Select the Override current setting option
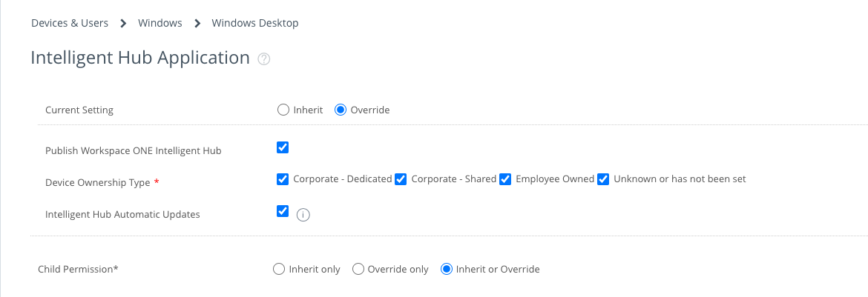The height and width of the screenshot is (297, 868). 341,110
